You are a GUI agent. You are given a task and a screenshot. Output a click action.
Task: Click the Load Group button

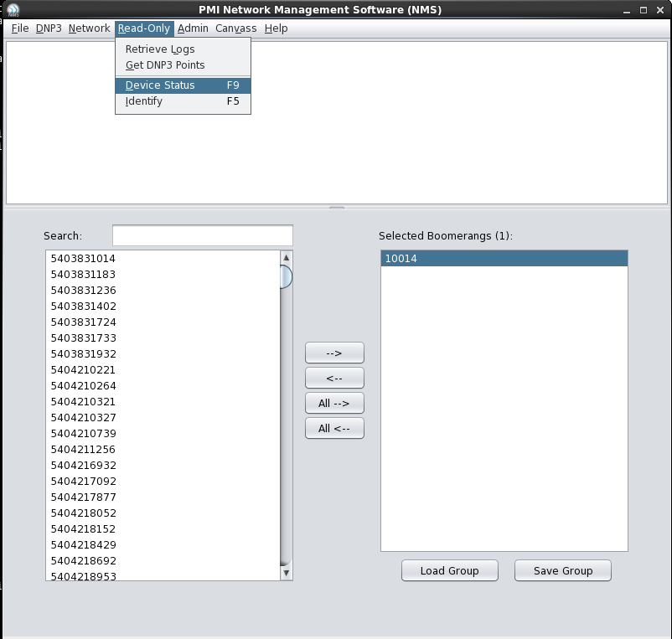point(449,571)
